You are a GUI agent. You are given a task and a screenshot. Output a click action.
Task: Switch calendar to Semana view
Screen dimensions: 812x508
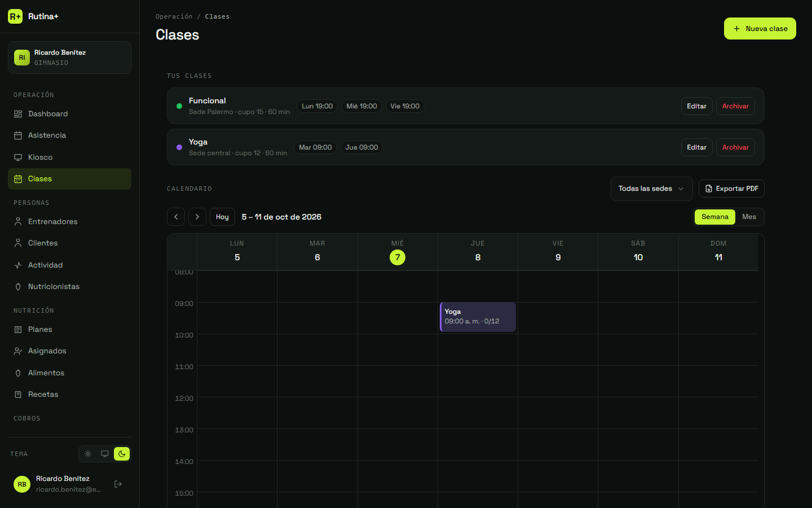[x=715, y=217]
